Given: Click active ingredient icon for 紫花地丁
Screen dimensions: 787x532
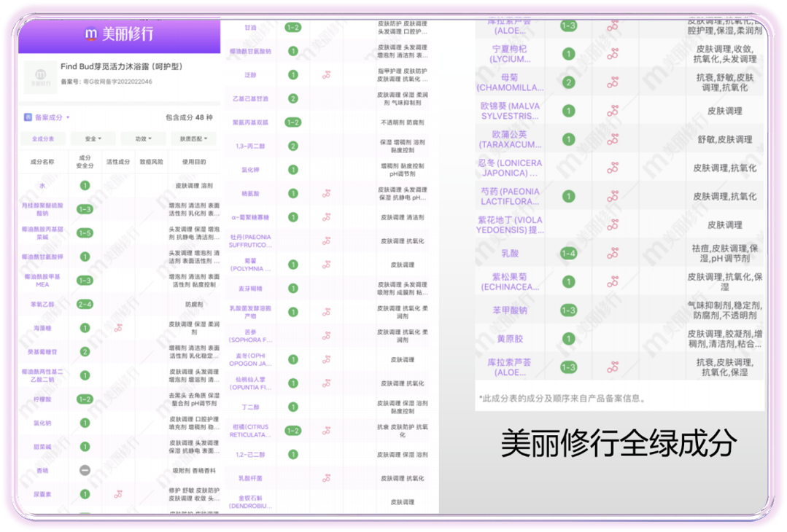Looking at the screenshot, I should pyautogui.click(x=613, y=224).
